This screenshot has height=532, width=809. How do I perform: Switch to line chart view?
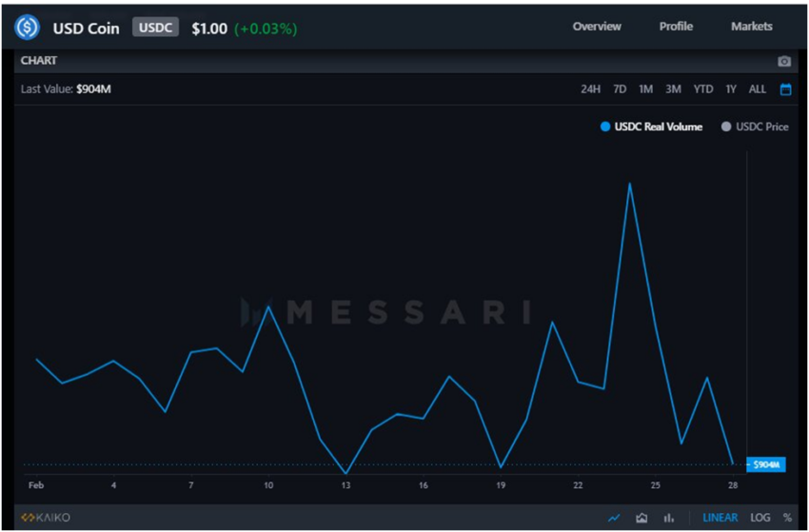pyautogui.click(x=614, y=518)
